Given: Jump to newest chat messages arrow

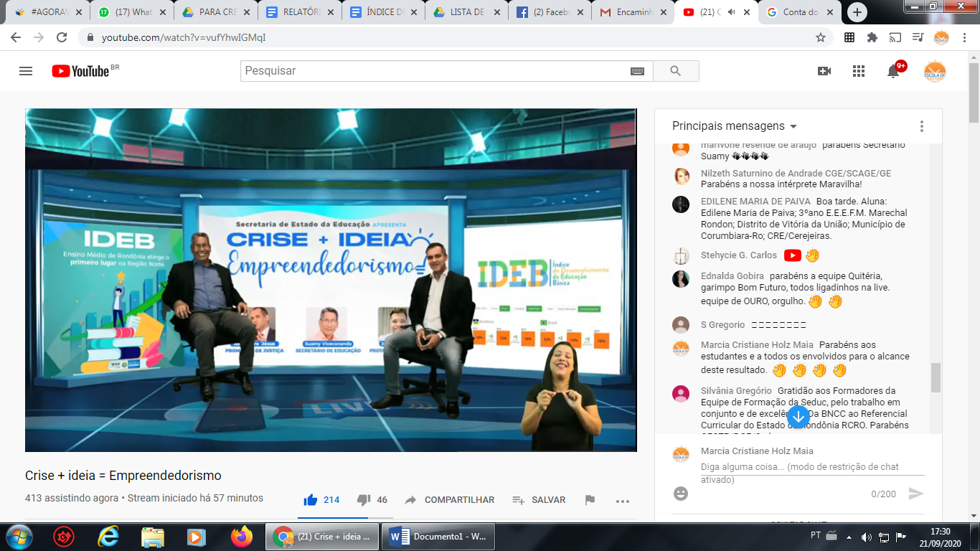Looking at the screenshot, I should pyautogui.click(x=798, y=418).
